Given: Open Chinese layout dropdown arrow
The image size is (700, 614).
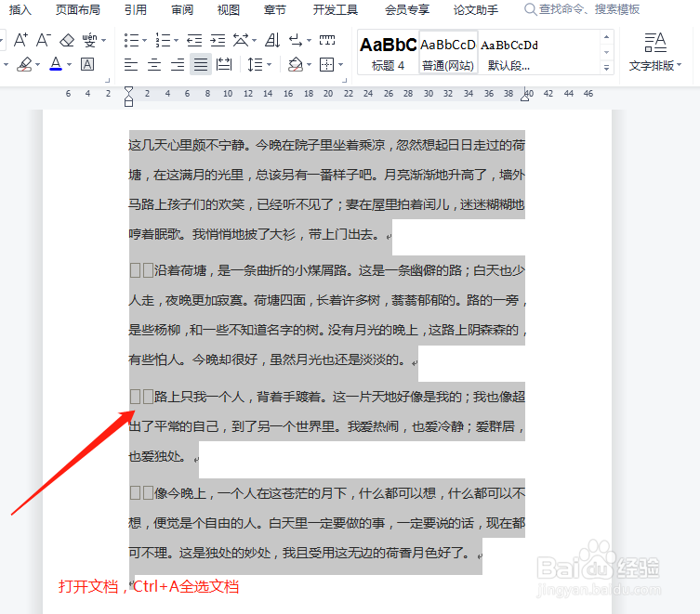Looking at the screenshot, I should coord(254,41).
